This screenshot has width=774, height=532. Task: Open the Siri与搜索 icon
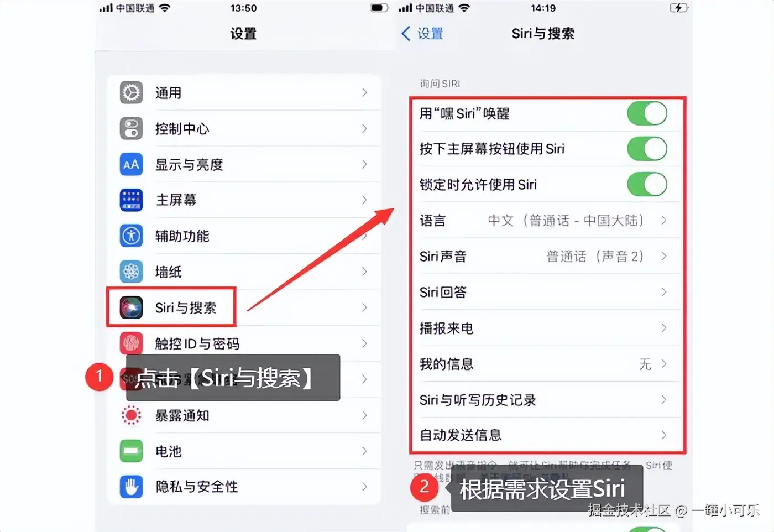tap(131, 307)
